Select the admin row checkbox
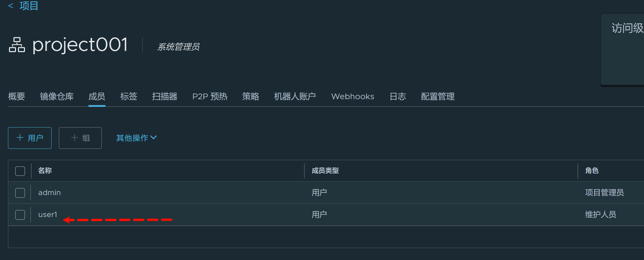This screenshot has height=260, width=644. pyautogui.click(x=20, y=193)
